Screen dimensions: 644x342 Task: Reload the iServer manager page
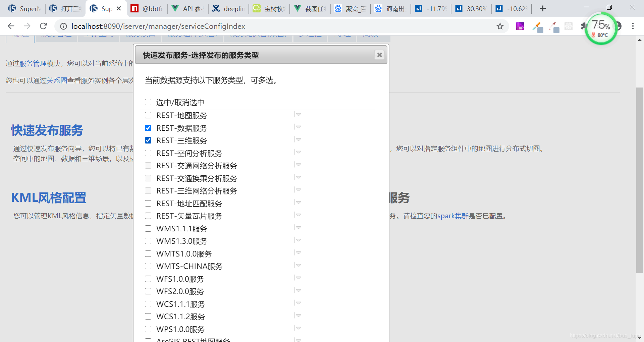[43, 26]
